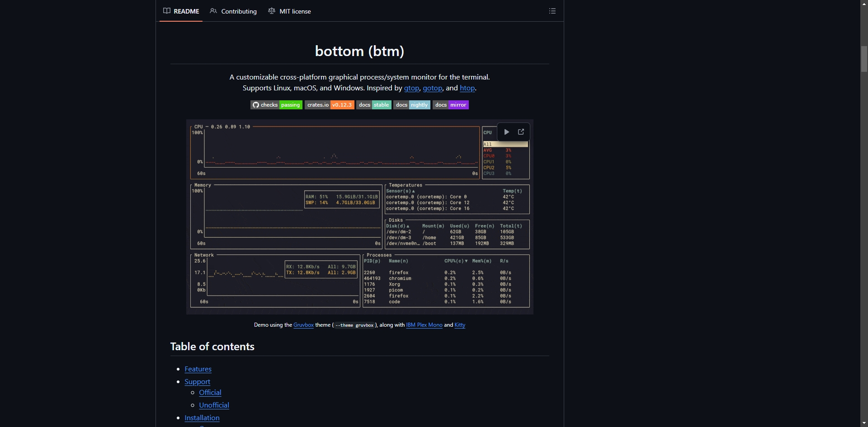This screenshot has height=427, width=868.
Task: Open the gotop link
Action: tap(433, 88)
